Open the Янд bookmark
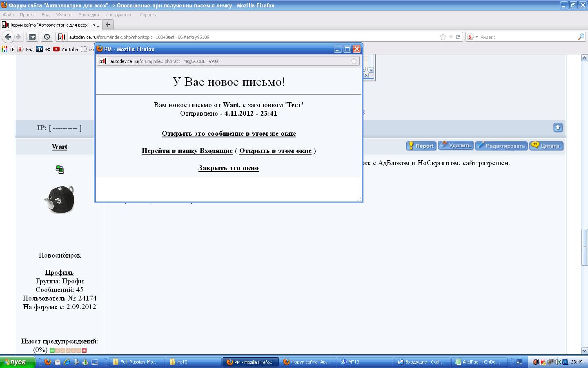This screenshot has width=588, height=368. pos(25,49)
